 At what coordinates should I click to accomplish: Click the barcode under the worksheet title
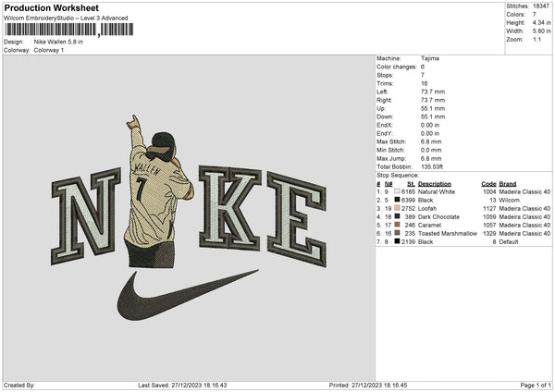[69, 30]
